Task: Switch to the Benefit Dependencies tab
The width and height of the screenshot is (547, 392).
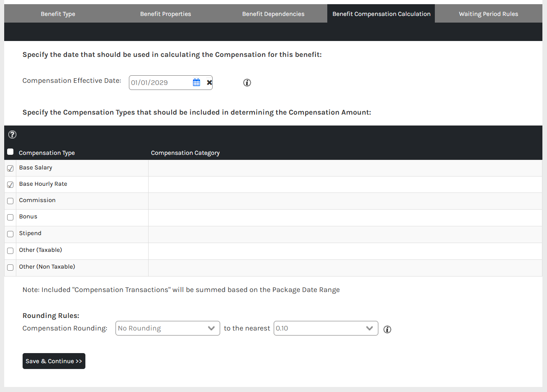Action: coord(273,14)
